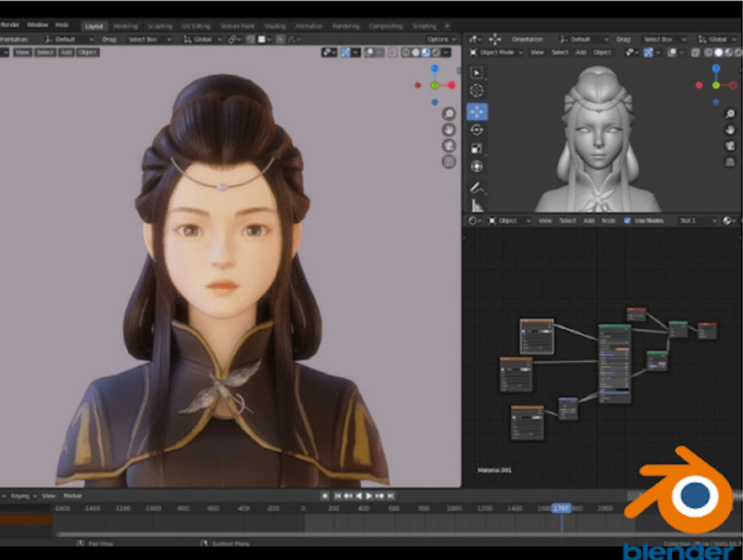
Task: Click Marker in the timeline header
Action: tap(73, 495)
